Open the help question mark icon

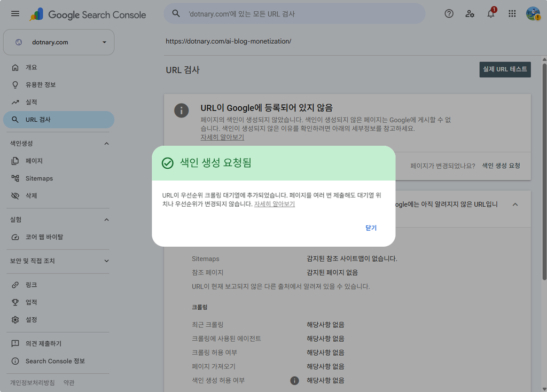[449, 14]
